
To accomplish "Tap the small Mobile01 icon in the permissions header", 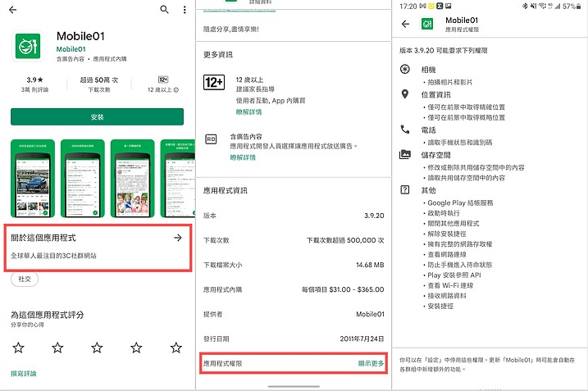I will pos(426,24).
